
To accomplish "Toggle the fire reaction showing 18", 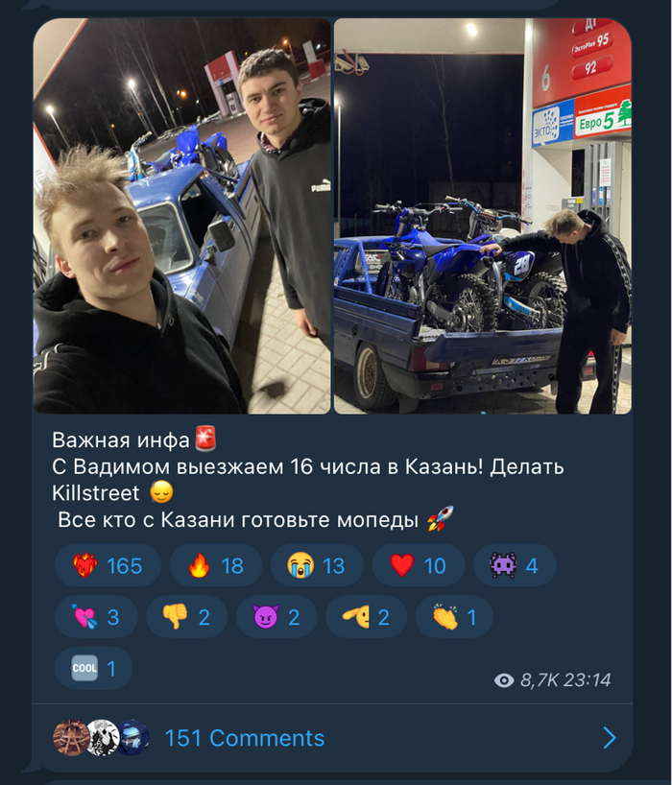I will [x=216, y=566].
